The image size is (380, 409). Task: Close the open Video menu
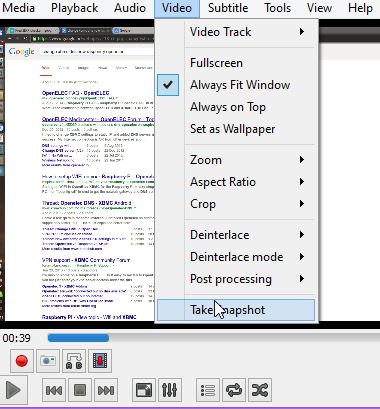pyautogui.click(x=177, y=8)
